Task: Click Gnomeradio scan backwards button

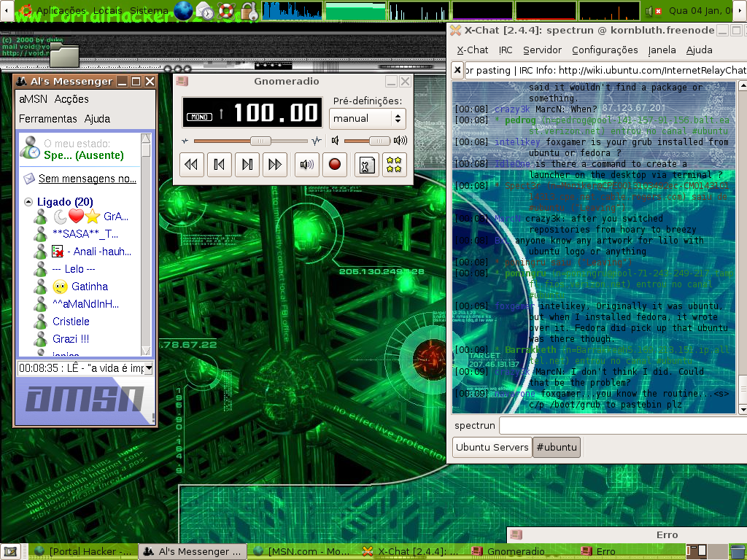Action: coord(192,165)
